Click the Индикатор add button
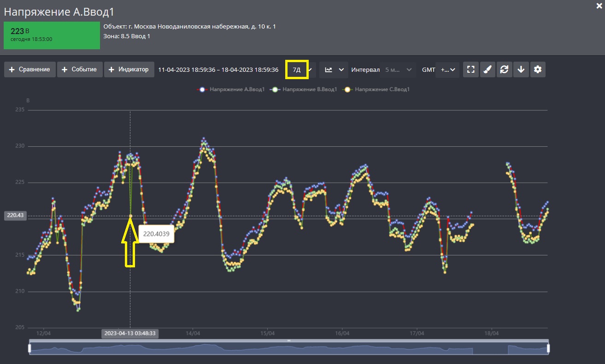605x364 pixels. (x=129, y=69)
